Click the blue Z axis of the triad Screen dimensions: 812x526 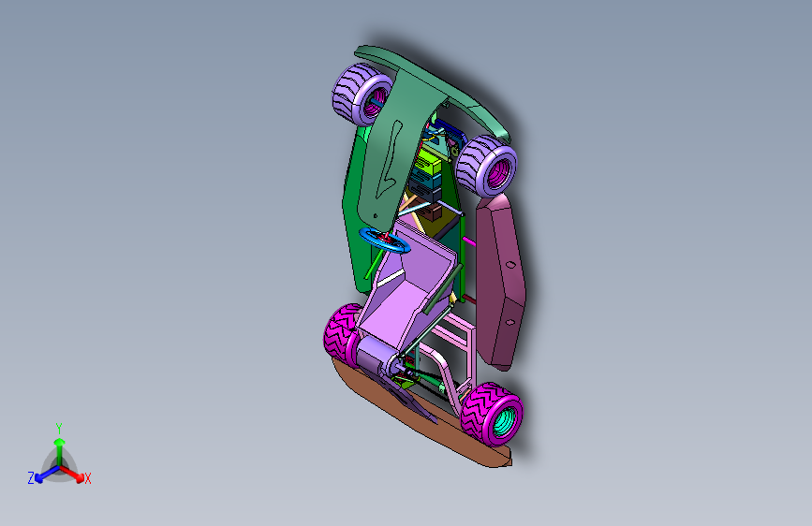pyautogui.click(x=47, y=474)
